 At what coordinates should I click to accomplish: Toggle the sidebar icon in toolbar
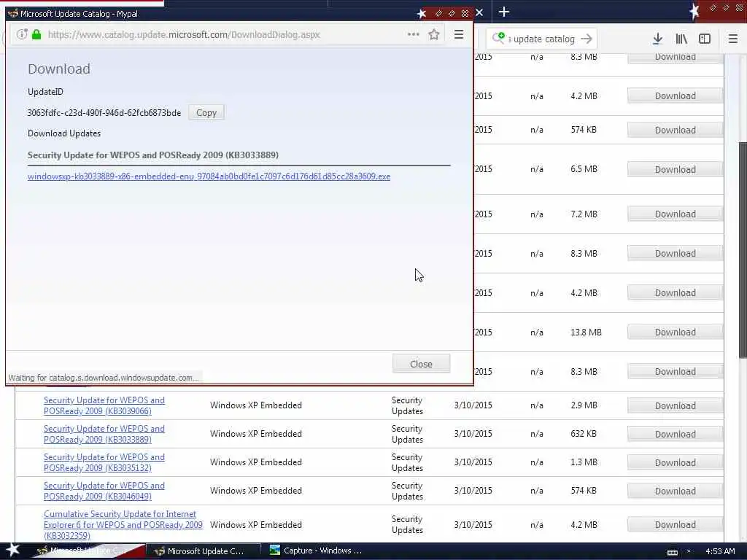pyautogui.click(x=705, y=39)
